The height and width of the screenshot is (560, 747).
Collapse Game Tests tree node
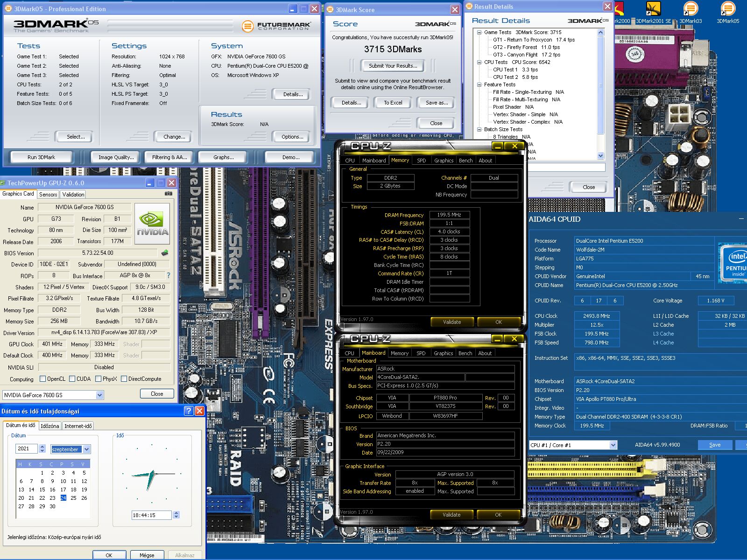click(x=479, y=32)
